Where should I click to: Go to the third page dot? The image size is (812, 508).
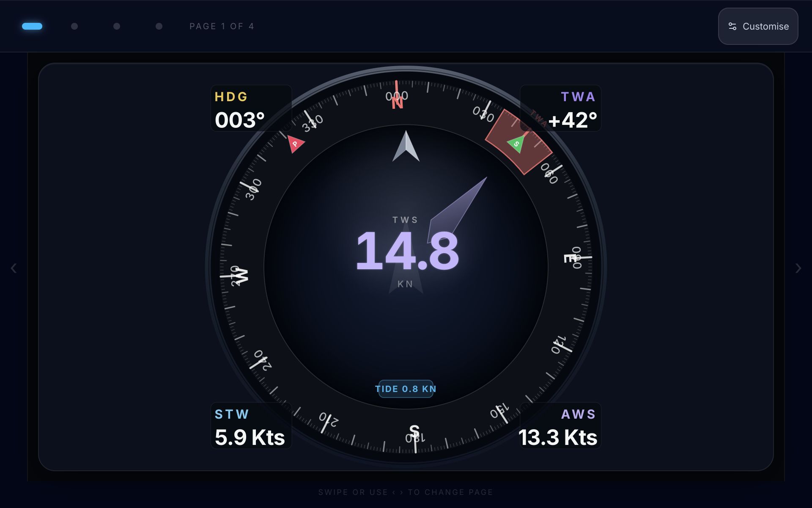click(117, 26)
